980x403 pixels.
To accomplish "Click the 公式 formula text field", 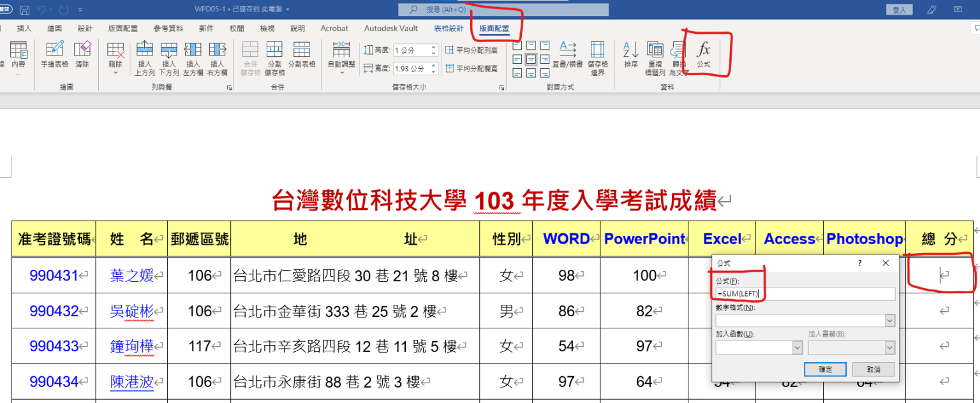I will pos(805,294).
